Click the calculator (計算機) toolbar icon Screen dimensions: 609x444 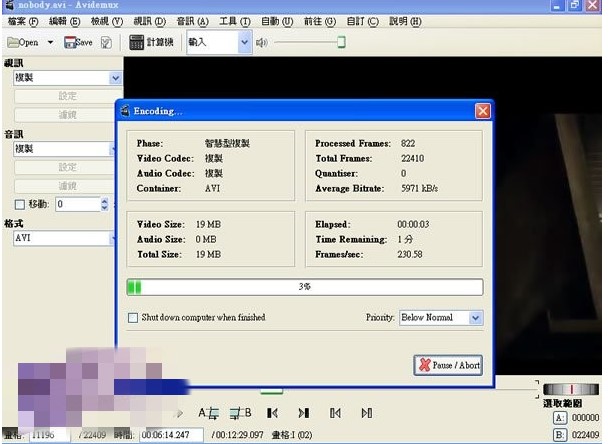[151, 43]
